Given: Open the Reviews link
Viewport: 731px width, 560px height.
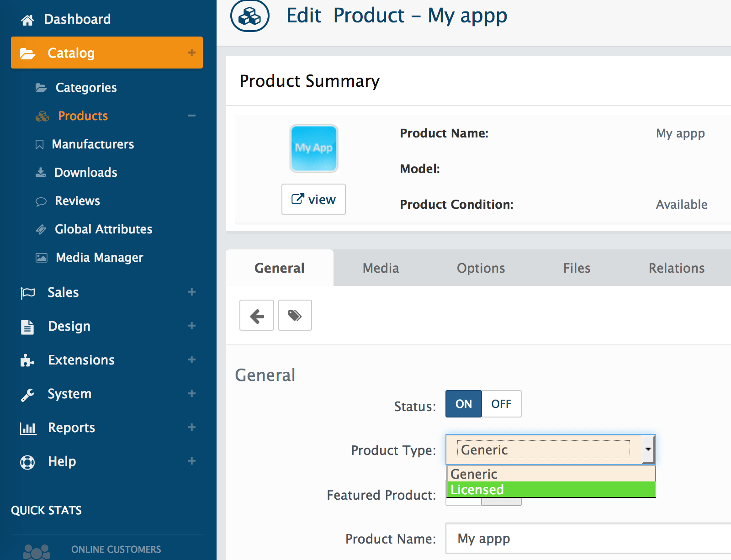Looking at the screenshot, I should pos(77,201).
